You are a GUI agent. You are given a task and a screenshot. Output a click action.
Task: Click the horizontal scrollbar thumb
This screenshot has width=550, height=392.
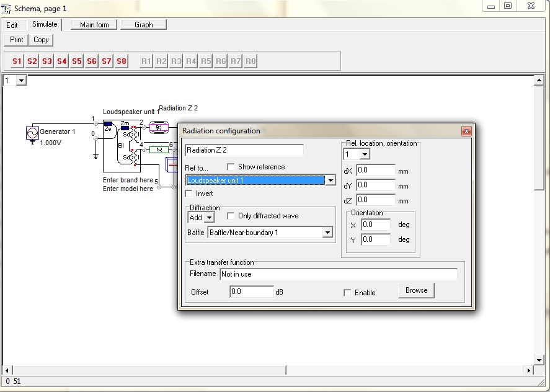(149, 370)
